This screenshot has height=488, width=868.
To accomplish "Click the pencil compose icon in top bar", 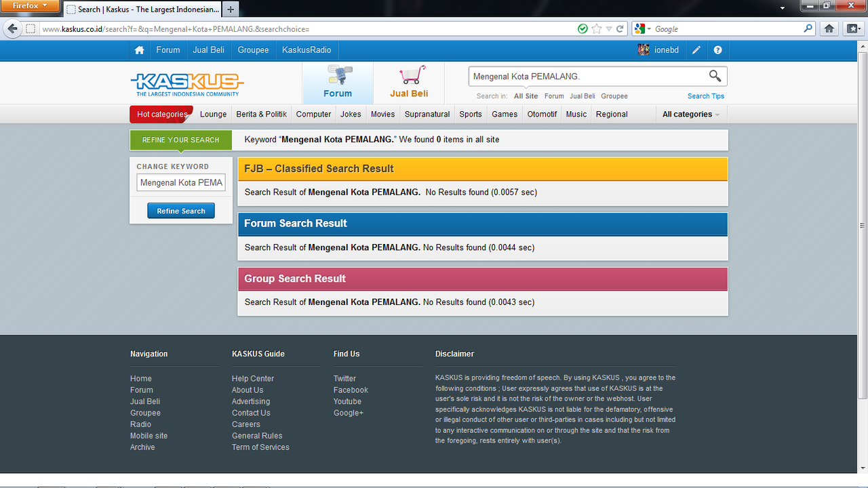I will [x=696, y=50].
